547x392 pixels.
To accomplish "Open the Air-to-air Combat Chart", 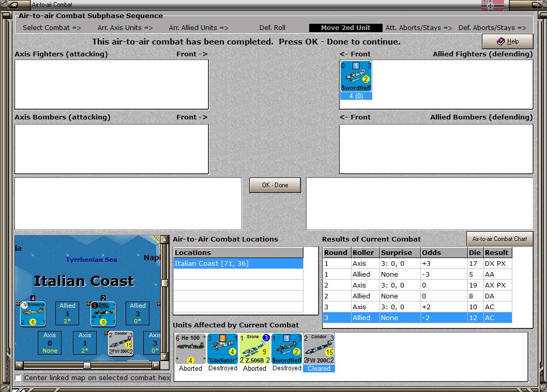I will point(499,239).
